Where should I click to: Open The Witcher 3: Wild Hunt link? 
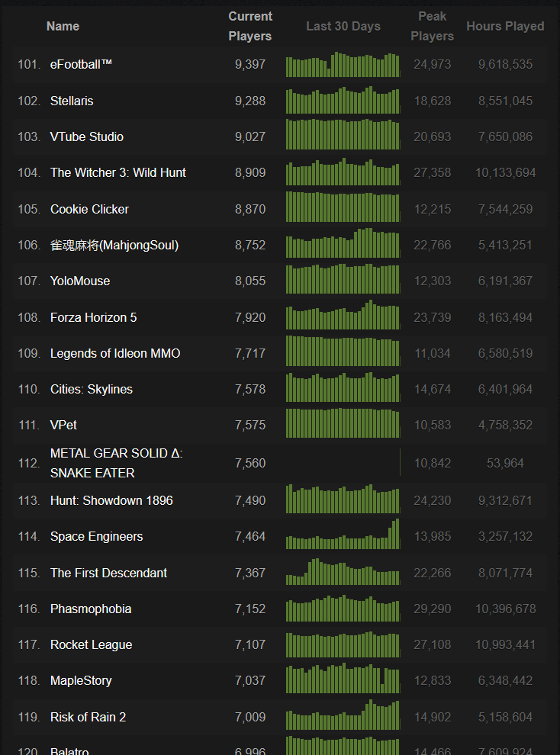(118, 173)
